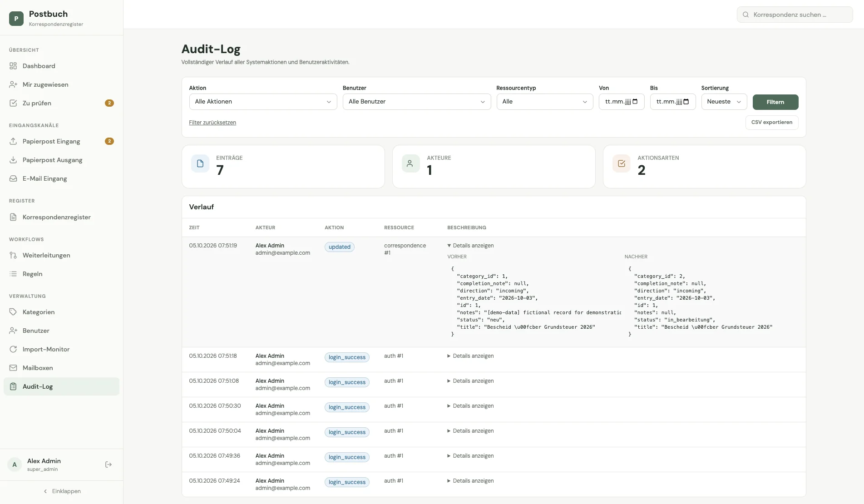The image size is (864, 504).
Task: Click the Mailboxen envelope icon
Action: coord(13,368)
